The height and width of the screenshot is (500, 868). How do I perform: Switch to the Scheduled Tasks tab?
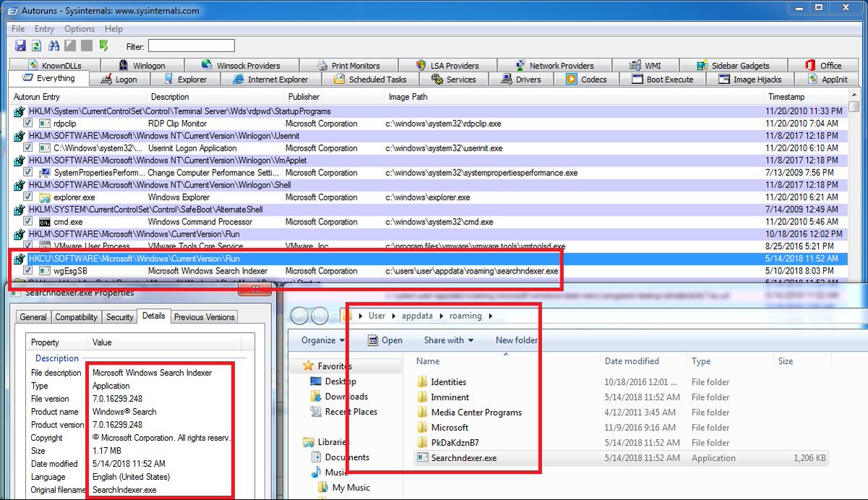point(370,80)
